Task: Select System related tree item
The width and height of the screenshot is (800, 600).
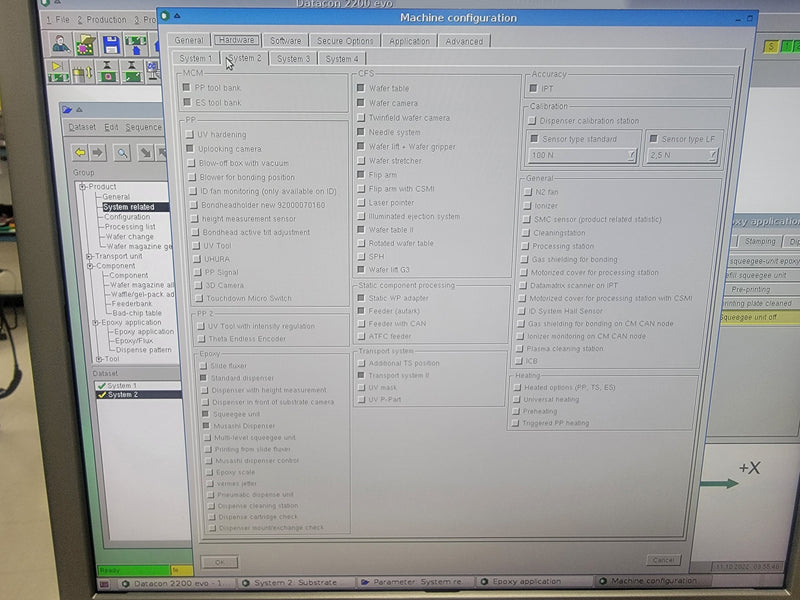Action: (129, 207)
